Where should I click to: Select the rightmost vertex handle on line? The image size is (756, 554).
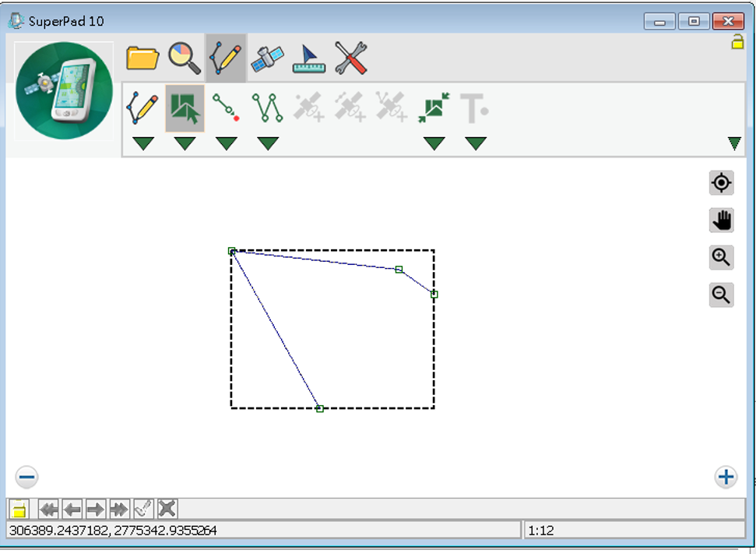434,295
